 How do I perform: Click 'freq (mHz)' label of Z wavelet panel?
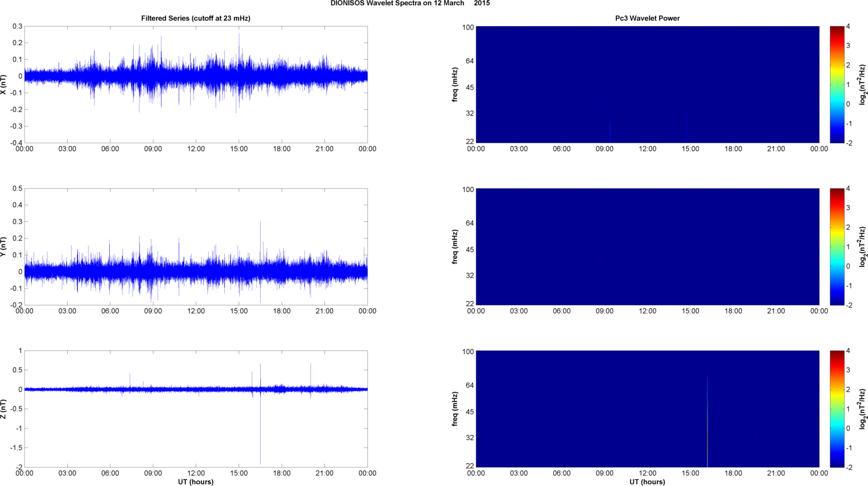(x=455, y=409)
